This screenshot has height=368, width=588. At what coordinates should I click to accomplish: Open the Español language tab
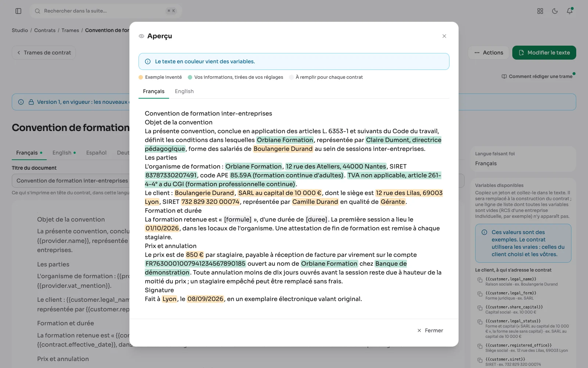96,153
